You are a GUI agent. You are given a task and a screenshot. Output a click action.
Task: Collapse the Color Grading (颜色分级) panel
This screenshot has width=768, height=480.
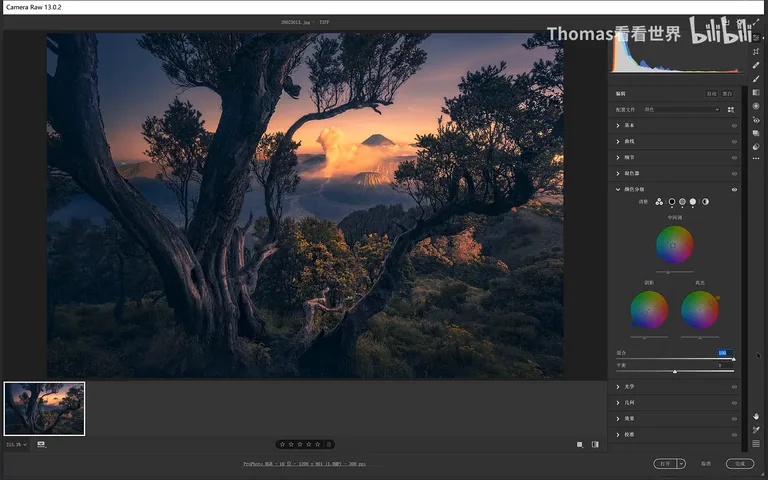pos(618,190)
